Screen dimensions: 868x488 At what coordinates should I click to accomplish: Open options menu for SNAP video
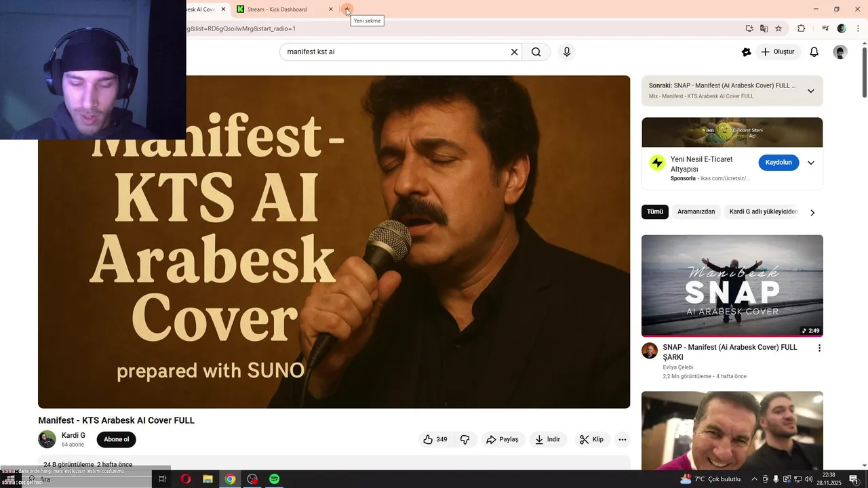click(819, 348)
